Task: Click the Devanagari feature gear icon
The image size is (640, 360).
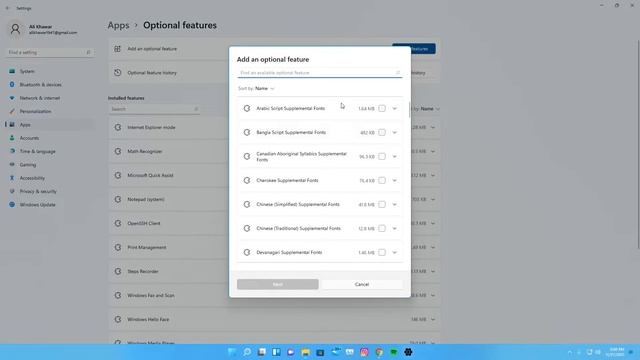Action: [x=247, y=253]
